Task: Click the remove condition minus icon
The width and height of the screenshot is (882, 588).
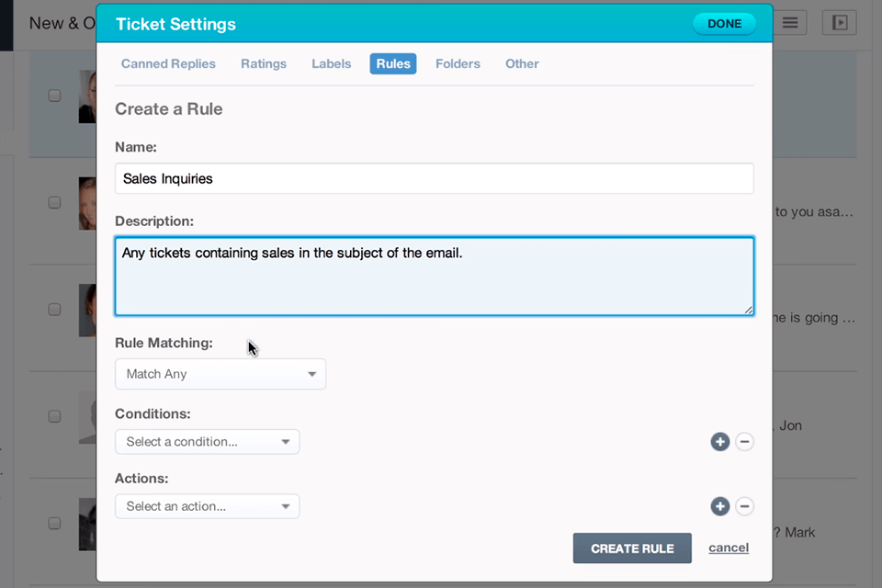Action: pyautogui.click(x=745, y=442)
